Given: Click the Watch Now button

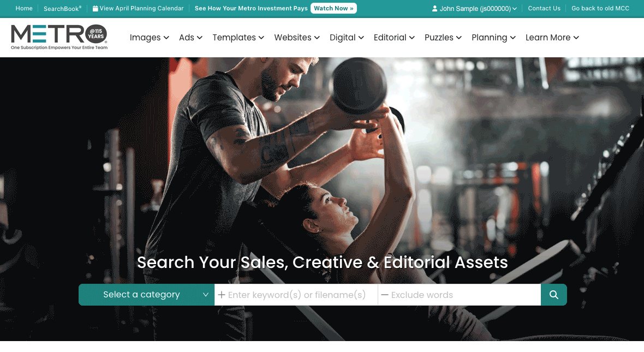Looking at the screenshot, I should 333,8.
